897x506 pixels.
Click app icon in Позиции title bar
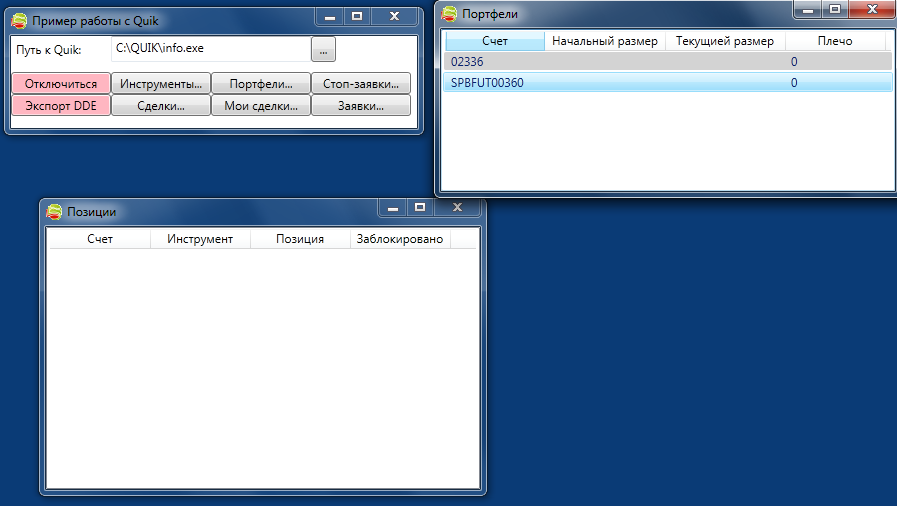click(x=54, y=212)
